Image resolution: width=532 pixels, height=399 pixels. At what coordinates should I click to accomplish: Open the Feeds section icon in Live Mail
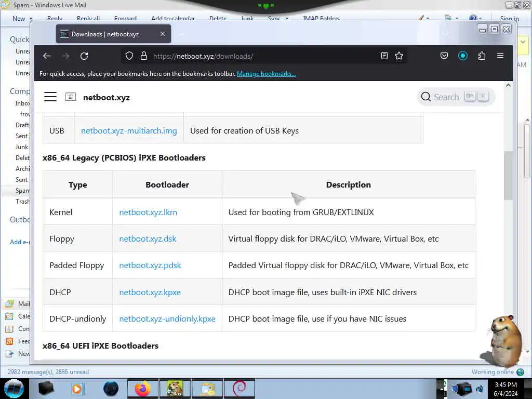[x=9, y=341]
